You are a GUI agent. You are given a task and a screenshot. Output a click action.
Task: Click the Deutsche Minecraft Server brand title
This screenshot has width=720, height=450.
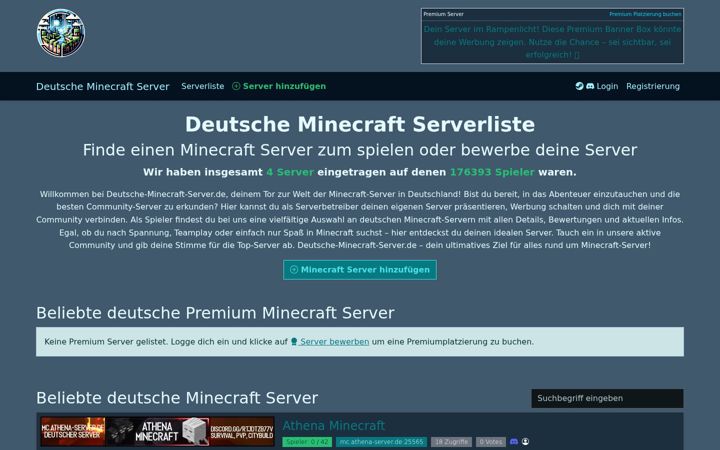tap(103, 86)
